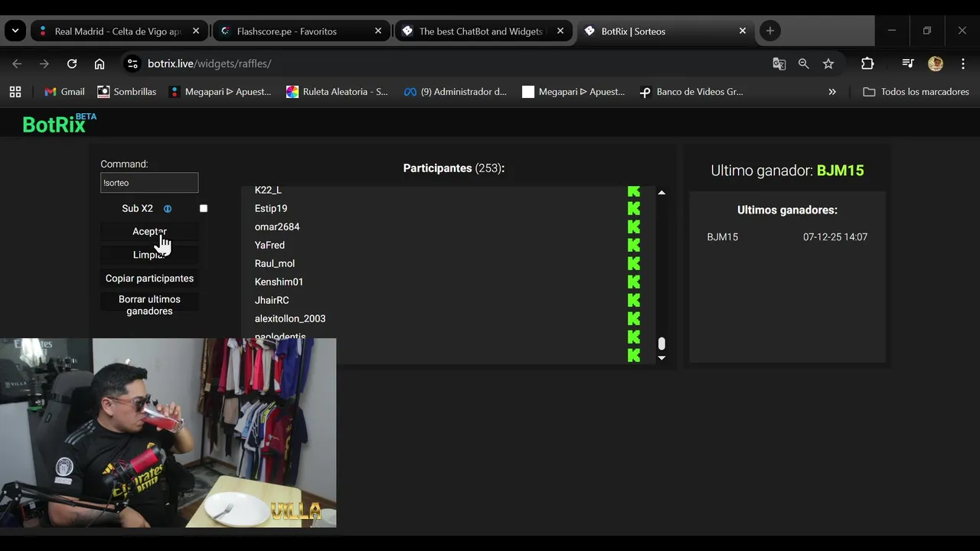Viewport: 980px width, 551px height.
Task: Open Gmail bookmark
Action: [x=64, y=92]
